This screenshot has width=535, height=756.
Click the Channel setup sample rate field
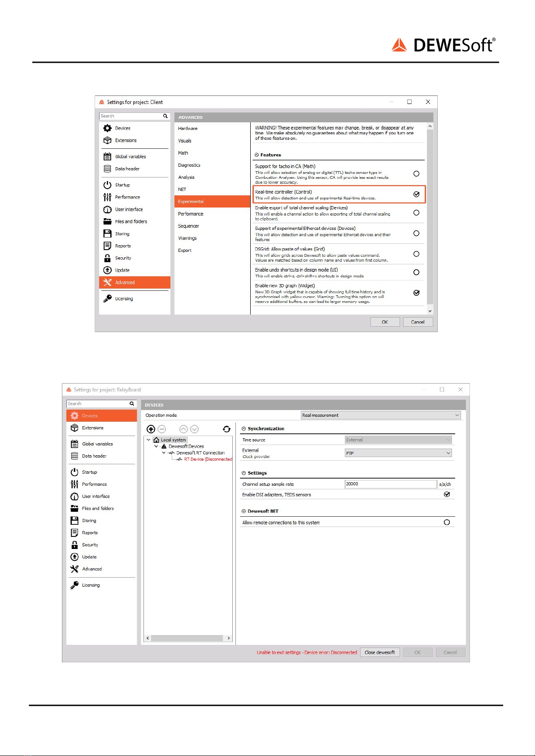point(391,484)
